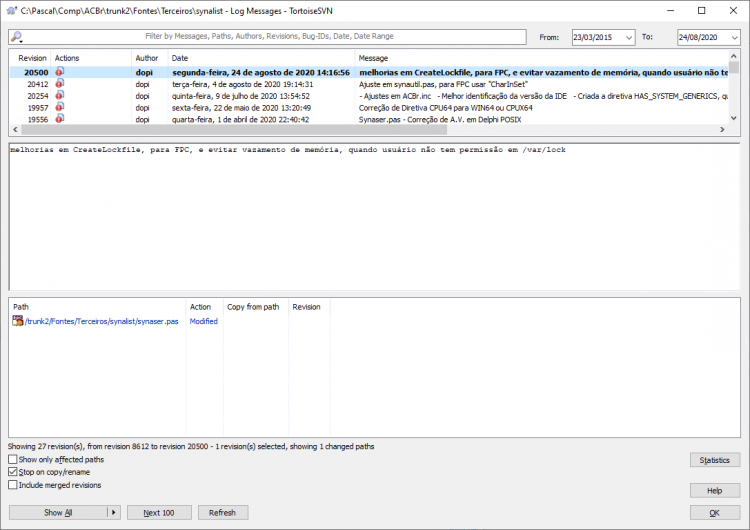Click the TortoiseSVN title bar icon

11,11
